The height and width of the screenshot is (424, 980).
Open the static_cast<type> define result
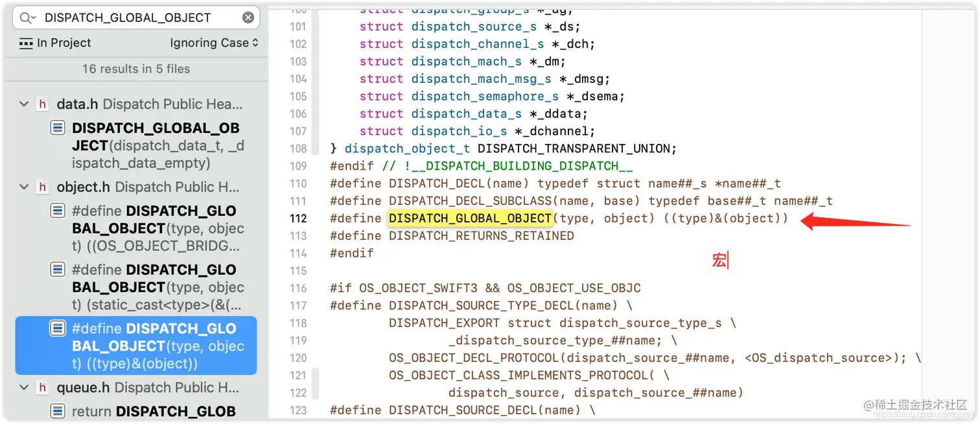point(136,287)
